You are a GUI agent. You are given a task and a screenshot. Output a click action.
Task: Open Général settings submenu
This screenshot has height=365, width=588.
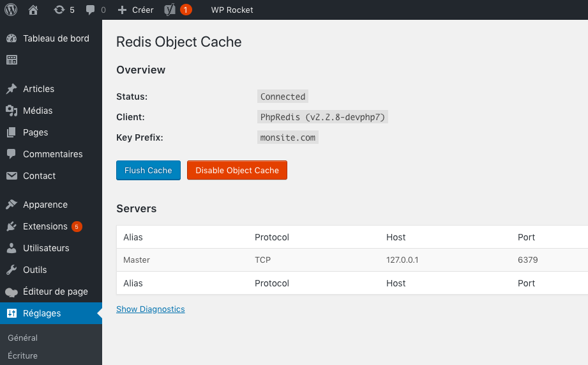22,338
